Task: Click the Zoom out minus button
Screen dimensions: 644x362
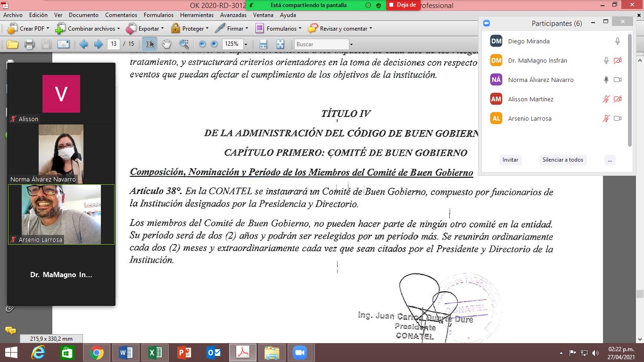Action: (x=202, y=44)
